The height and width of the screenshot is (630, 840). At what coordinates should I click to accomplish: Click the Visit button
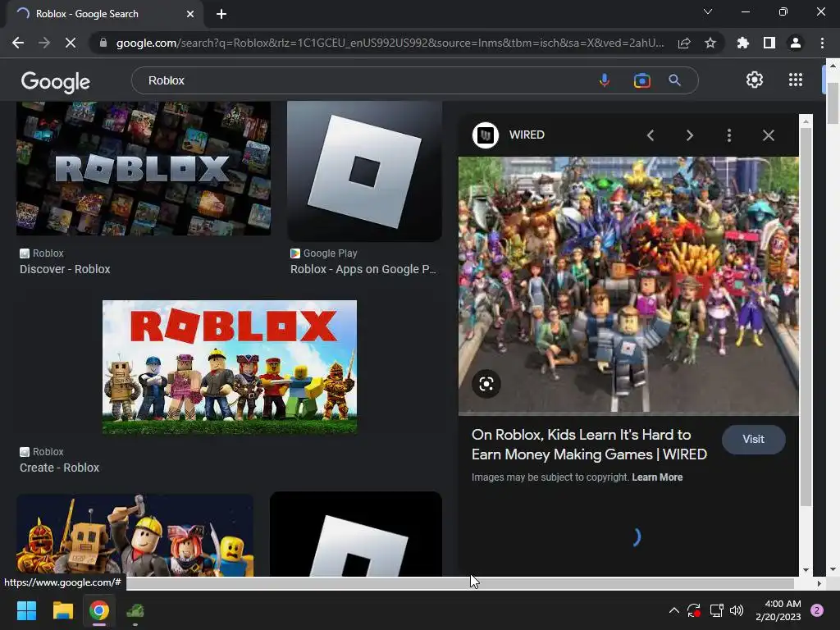[753, 440]
